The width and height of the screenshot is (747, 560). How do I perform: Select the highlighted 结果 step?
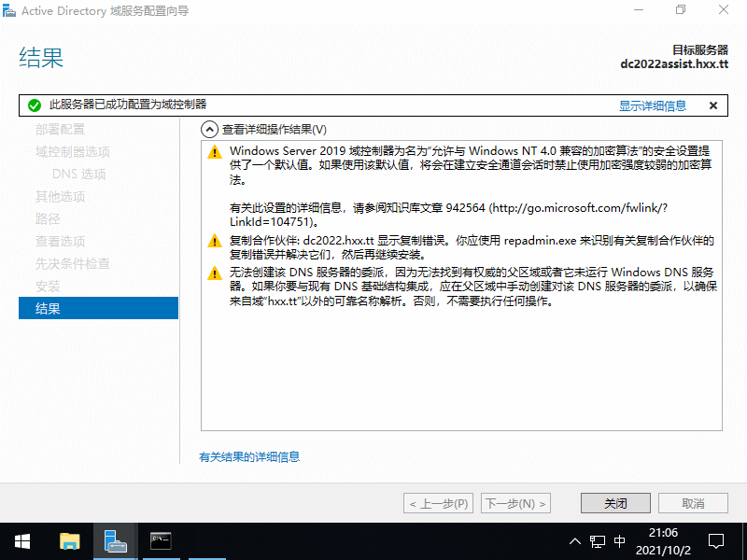click(x=98, y=308)
